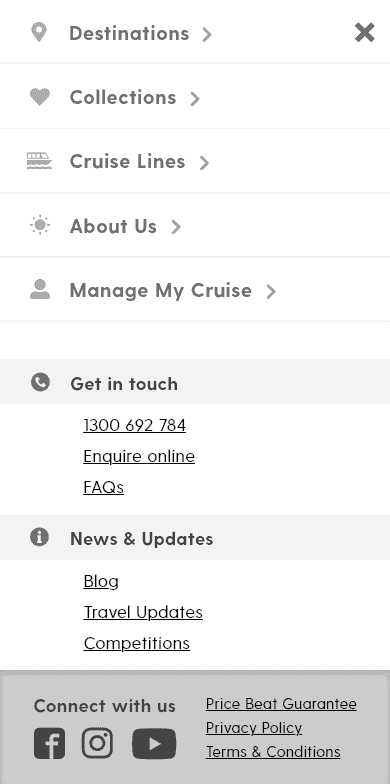Open the YouTube channel icon
The height and width of the screenshot is (784, 390).
coord(154,744)
